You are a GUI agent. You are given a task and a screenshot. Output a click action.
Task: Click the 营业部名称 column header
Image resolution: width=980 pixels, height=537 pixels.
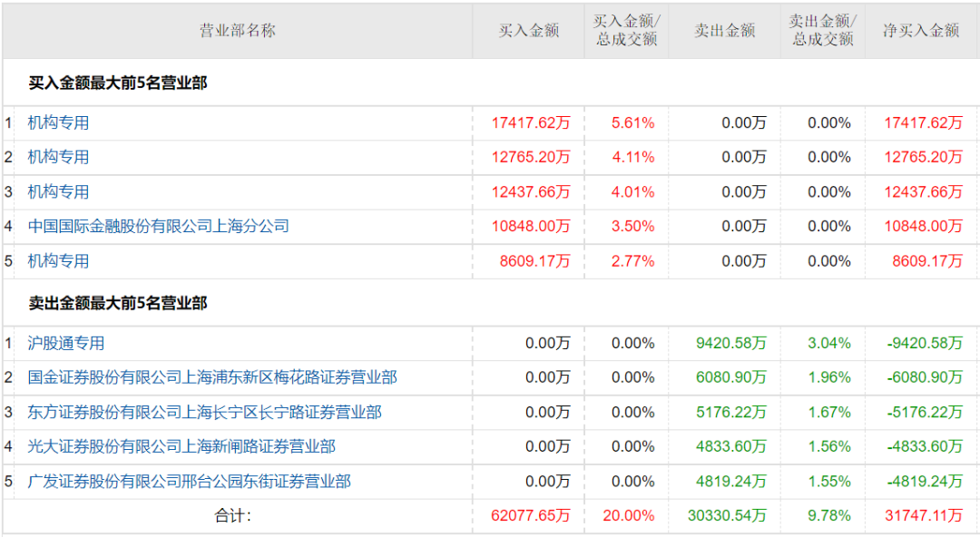click(237, 31)
